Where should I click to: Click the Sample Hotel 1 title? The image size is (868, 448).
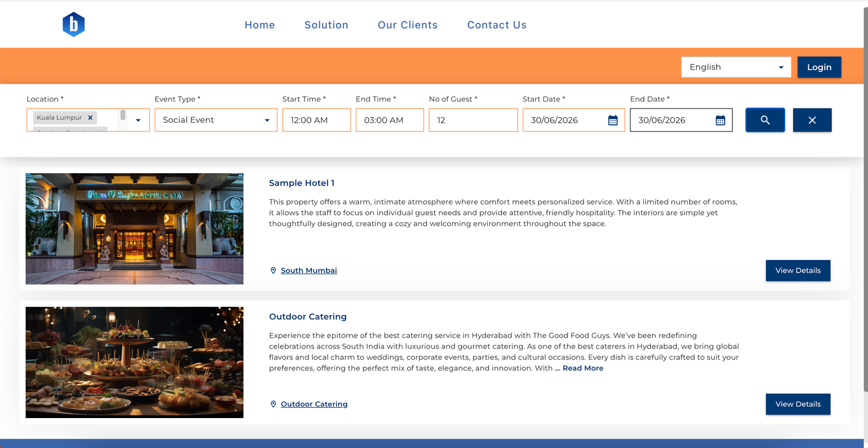[302, 183]
